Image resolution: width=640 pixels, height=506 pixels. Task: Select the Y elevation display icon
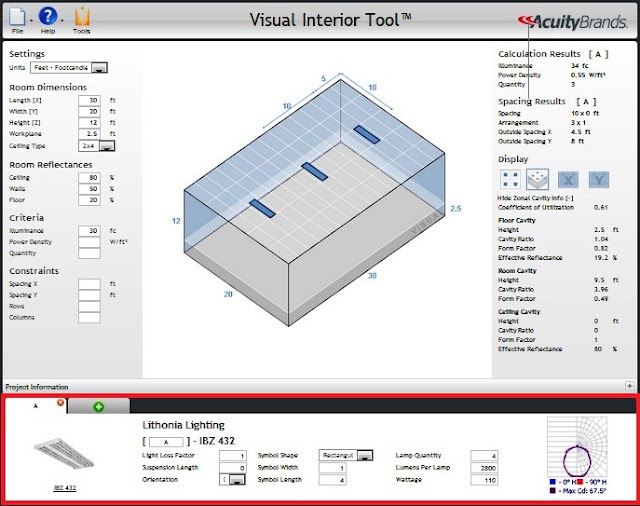point(599,180)
